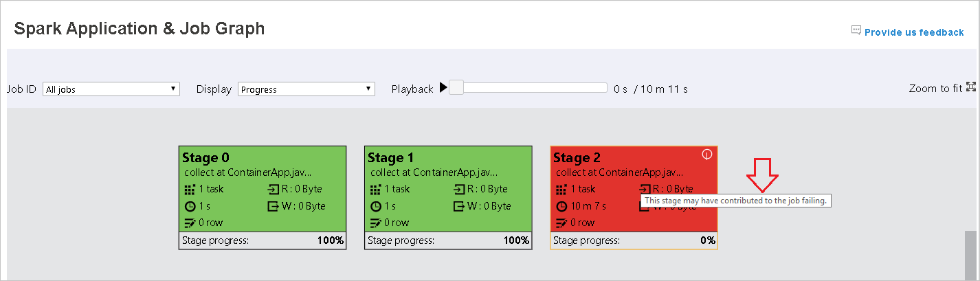Viewport: 980px width, 281px height.
Task: Click the playback timeline slider handle
Action: [x=456, y=88]
